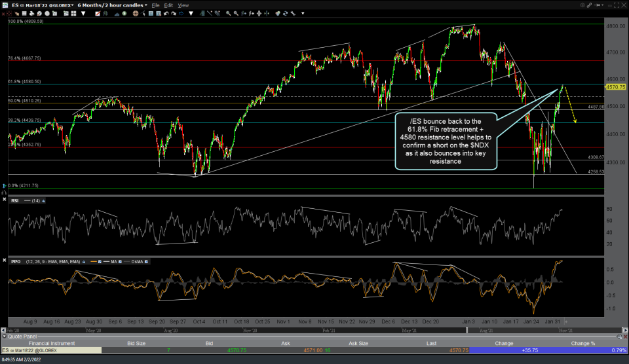This screenshot has height=364, width=629.
Task: Click the left arrow of time scrollbar
Action: click(x=3, y=331)
